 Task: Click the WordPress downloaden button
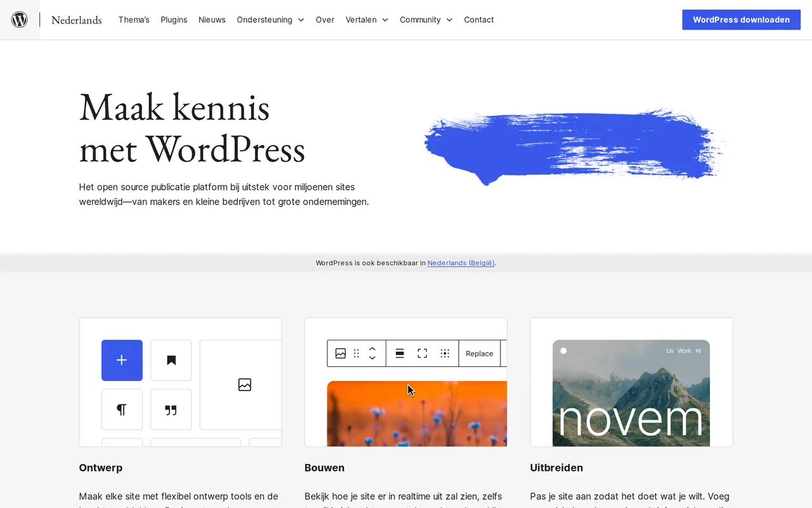tap(742, 20)
